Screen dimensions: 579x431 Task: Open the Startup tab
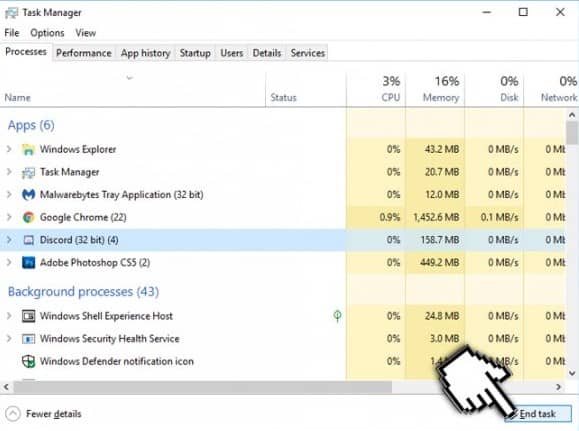pyautogui.click(x=195, y=53)
